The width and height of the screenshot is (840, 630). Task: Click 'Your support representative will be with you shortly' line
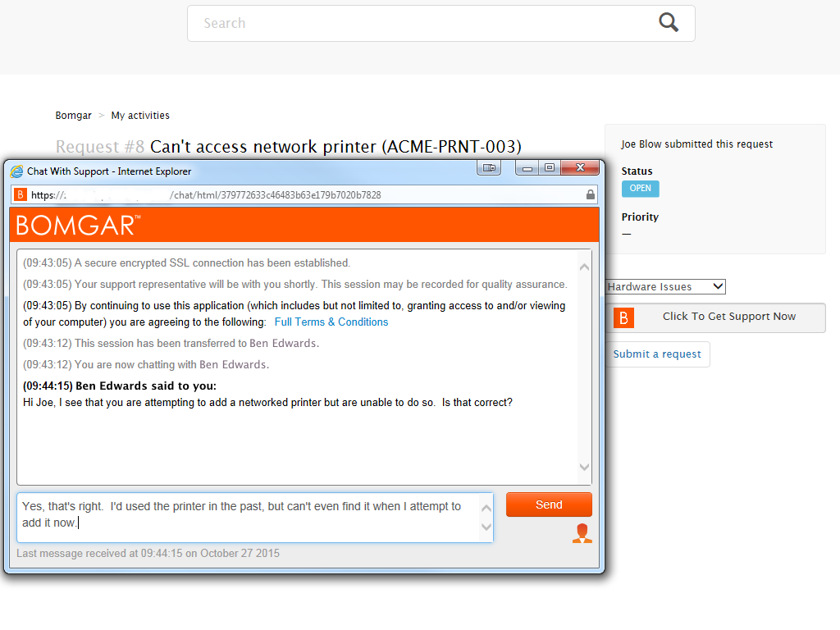(294, 285)
